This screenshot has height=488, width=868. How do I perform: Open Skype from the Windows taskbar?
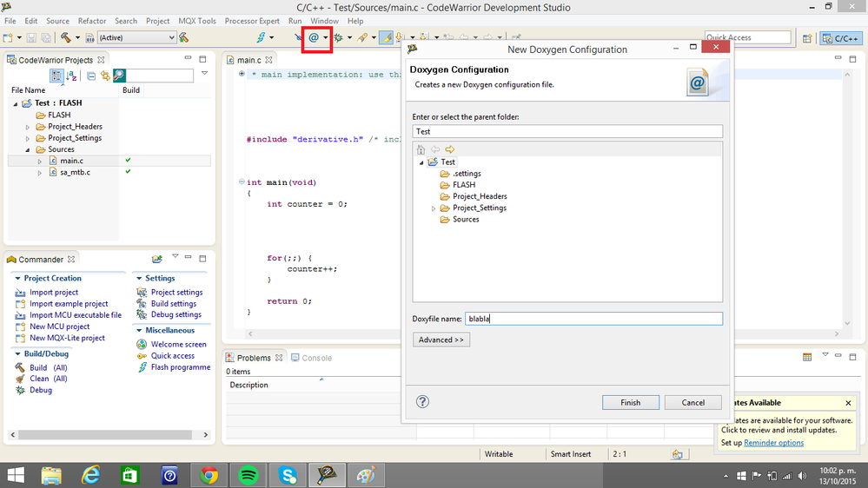288,475
